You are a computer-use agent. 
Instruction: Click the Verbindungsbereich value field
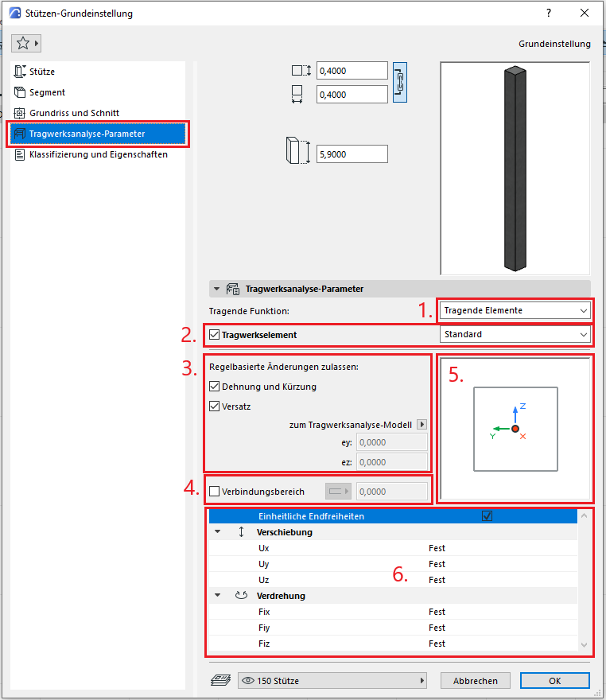[x=392, y=492]
